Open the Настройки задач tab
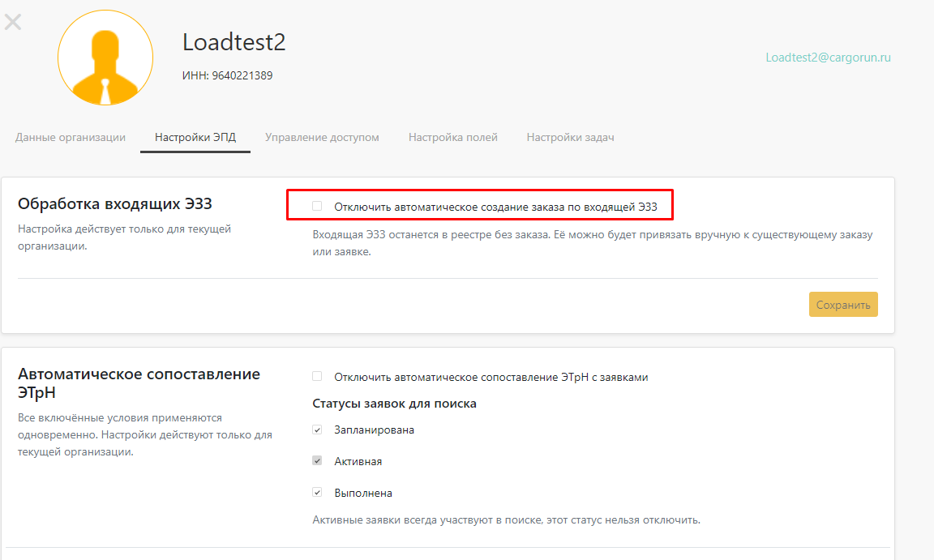 (570, 138)
